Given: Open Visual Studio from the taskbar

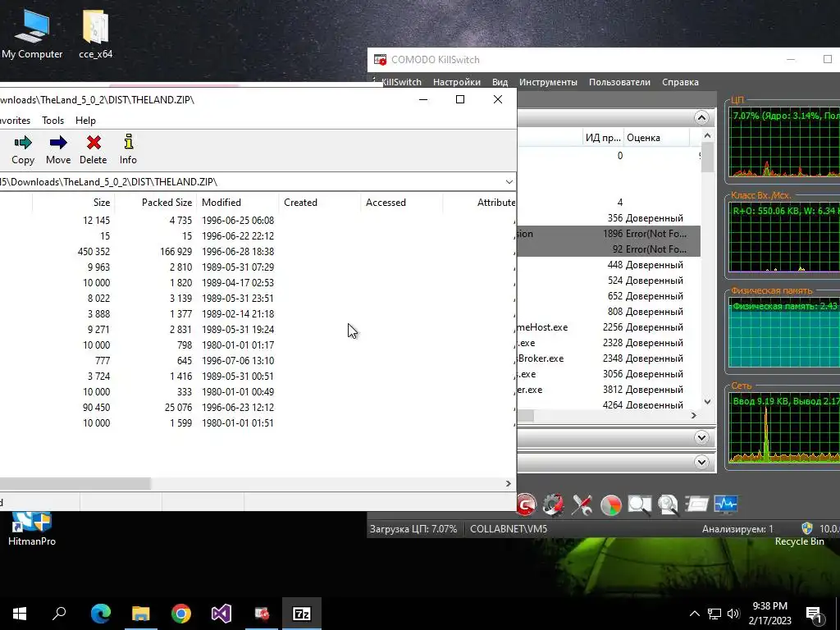Looking at the screenshot, I should tap(221, 614).
